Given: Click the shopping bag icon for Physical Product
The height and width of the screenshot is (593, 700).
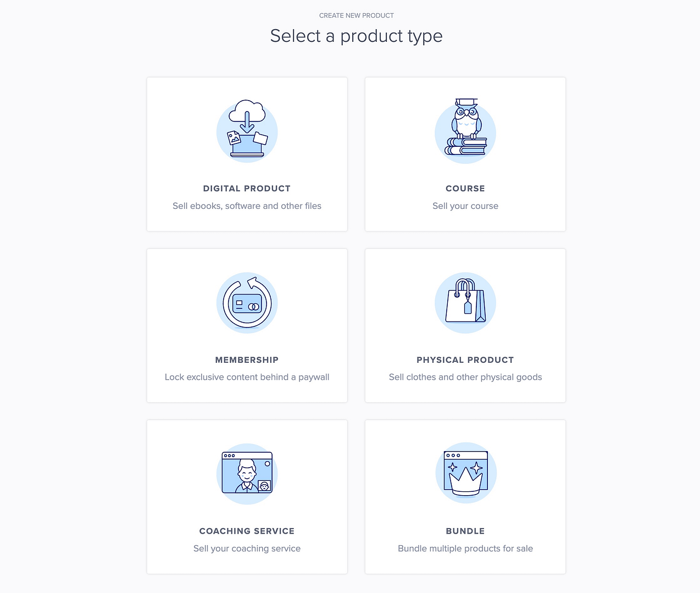Looking at the screenshot, I should tap(465, 303).
